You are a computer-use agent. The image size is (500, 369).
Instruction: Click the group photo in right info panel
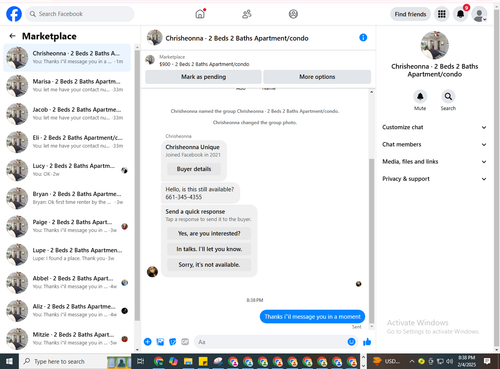pos(434,45)
